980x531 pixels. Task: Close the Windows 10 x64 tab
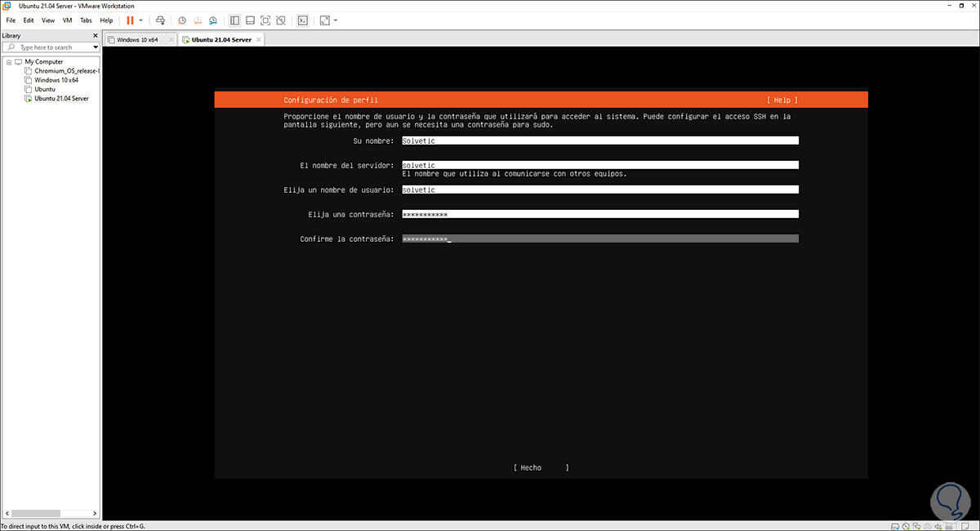[x=171, y=39]
